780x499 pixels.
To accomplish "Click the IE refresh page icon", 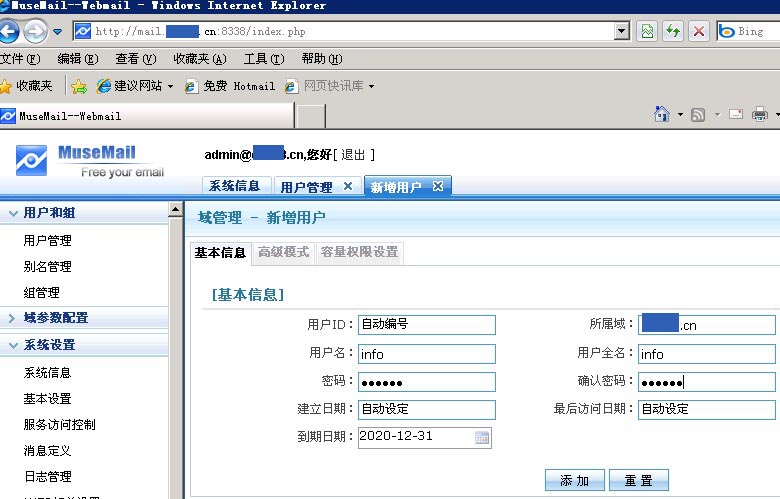I will pyautogui.click(x=673, y=31).
